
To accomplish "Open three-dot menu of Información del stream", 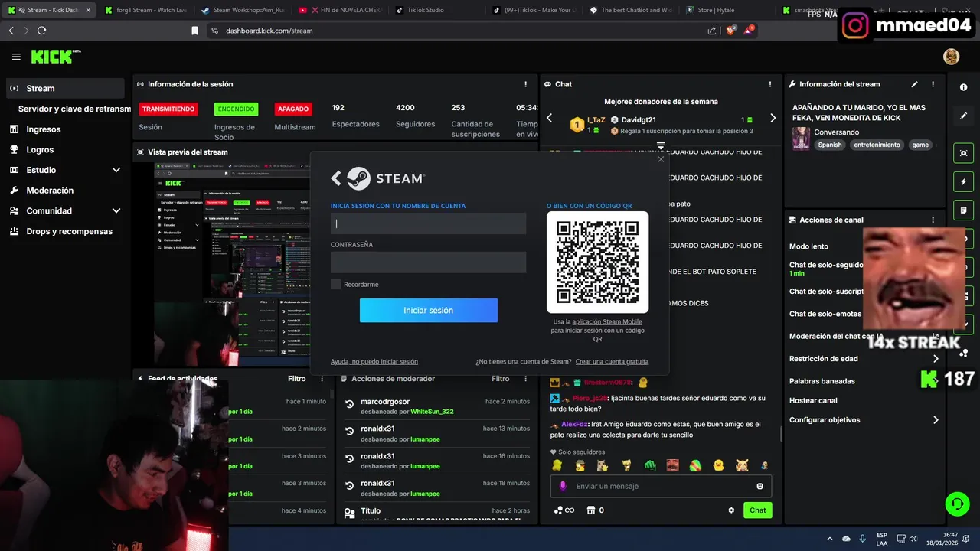I will (933, 84).
